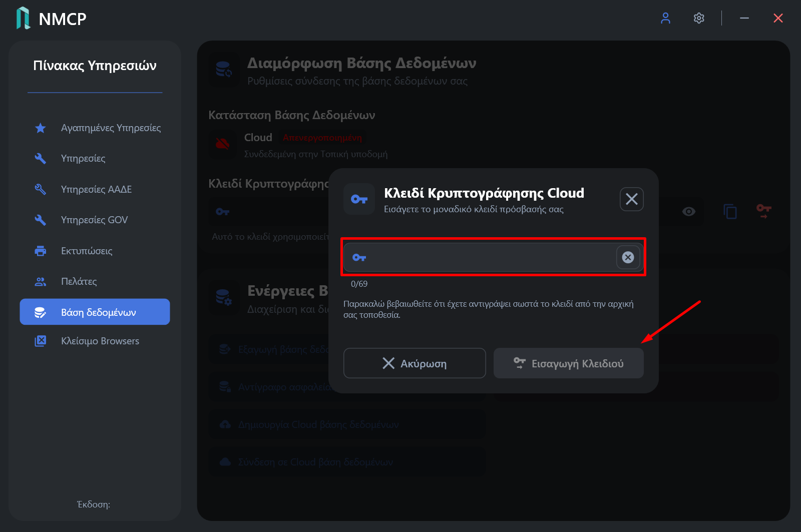The height and width of the screenshot is (532, 801).
Task: Submit with Εισαγωγή Κλειδιού button
Action: click(569, 363)
